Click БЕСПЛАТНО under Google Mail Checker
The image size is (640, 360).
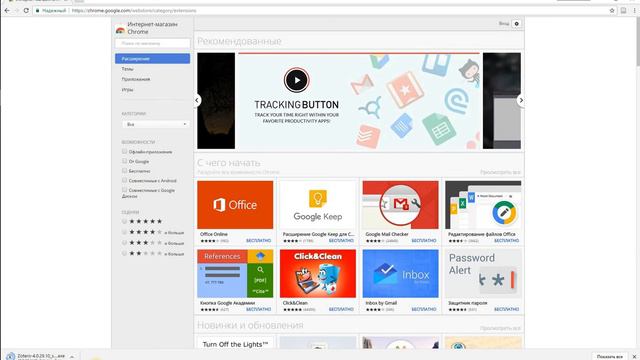(424, 240)
